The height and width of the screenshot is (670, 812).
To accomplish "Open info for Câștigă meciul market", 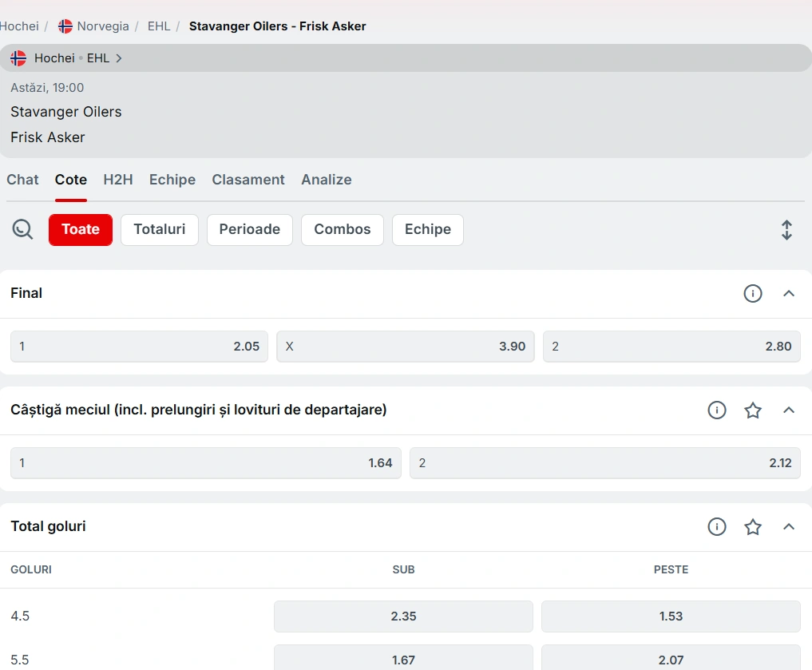I will click(x=716, y=410).
